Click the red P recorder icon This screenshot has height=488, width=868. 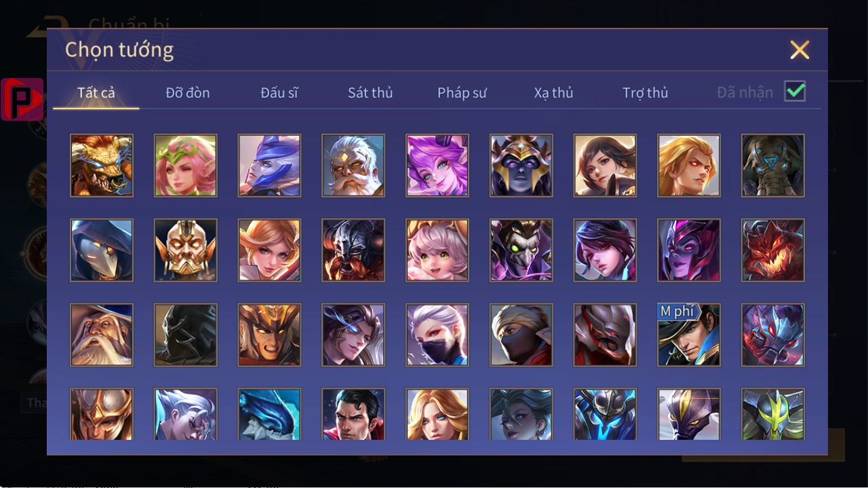pos(22,100)
